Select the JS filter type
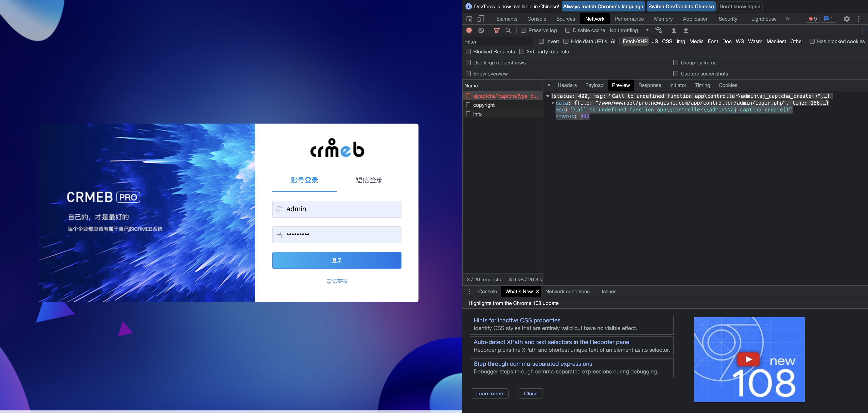 coord(655,41)
